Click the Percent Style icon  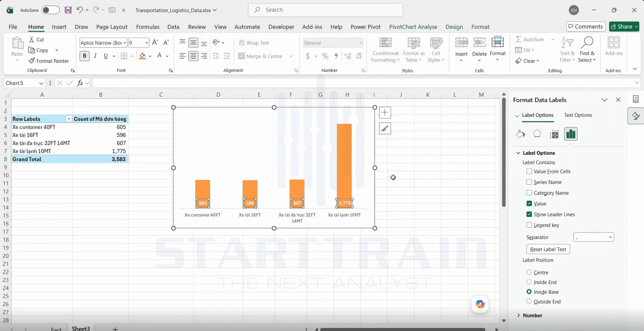click(x=325, y=56)
